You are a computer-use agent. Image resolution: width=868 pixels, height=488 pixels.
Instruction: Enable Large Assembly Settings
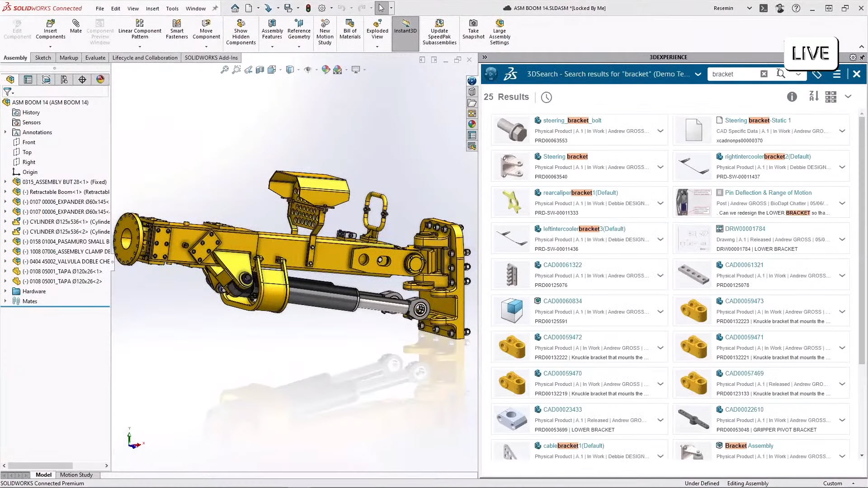point(499,29)
